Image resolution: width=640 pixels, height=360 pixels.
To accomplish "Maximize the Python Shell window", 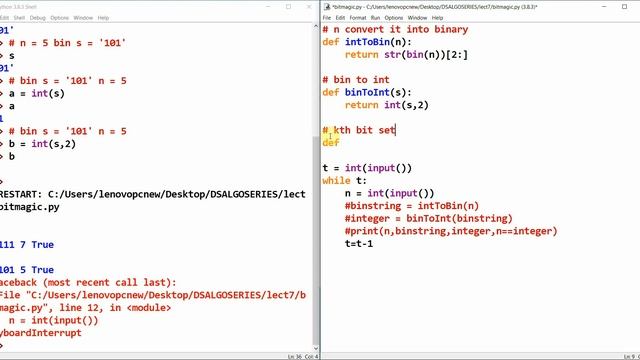I will point(289,7).
